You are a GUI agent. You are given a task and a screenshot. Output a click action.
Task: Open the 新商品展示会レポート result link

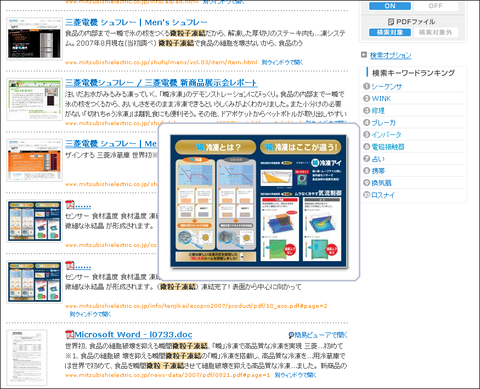click(161, 83)
